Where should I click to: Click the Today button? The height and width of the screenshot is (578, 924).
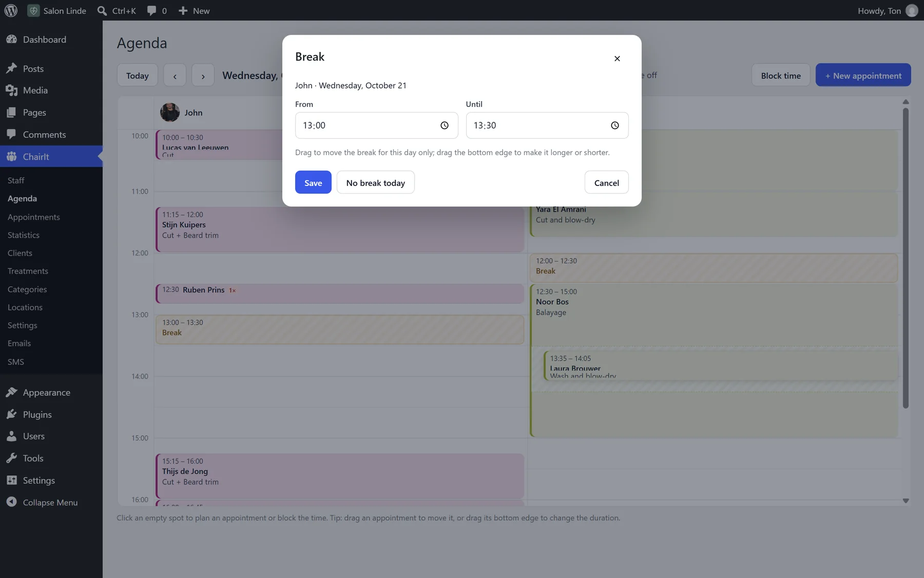138,76
